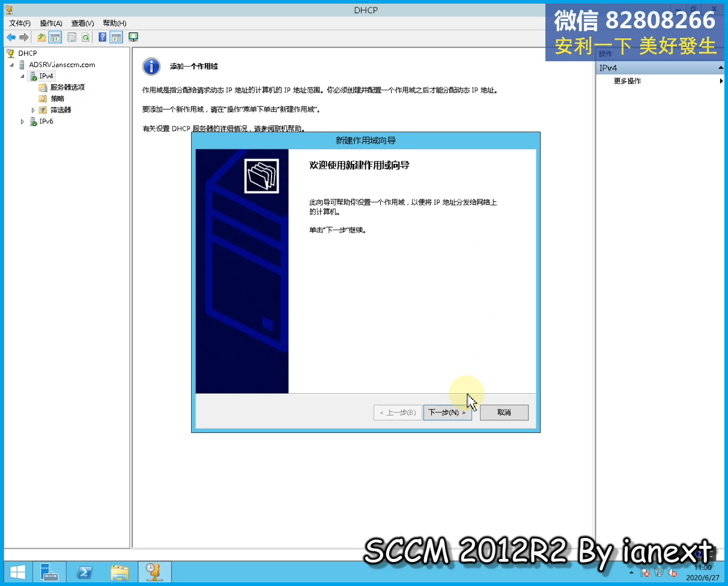Toggle the Show/Hide Console Tree button

pyautogui.click(x=55, y=37)
